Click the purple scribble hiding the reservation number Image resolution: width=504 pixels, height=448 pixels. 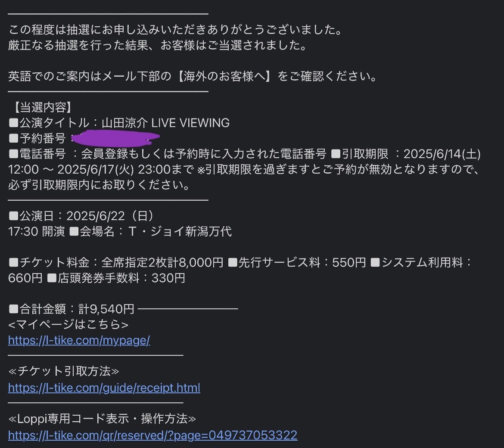tap(115, 138)
